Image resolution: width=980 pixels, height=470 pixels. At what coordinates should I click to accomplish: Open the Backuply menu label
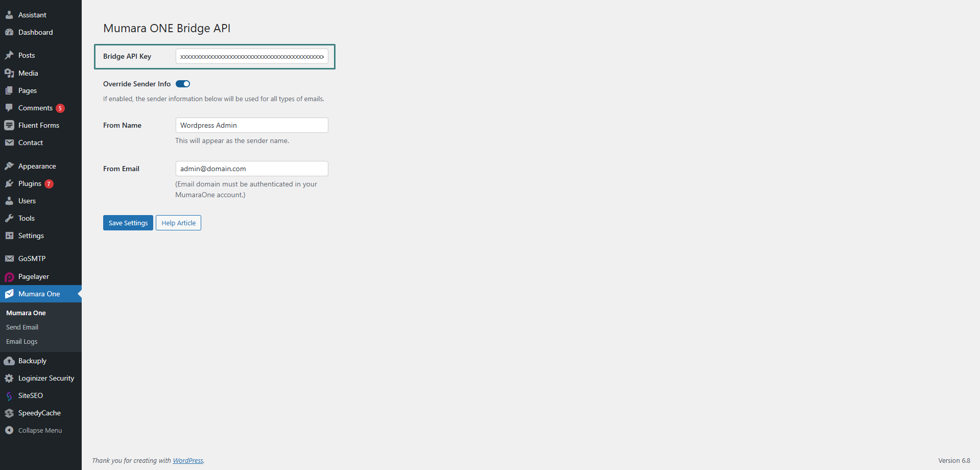[x=32, y=361]
